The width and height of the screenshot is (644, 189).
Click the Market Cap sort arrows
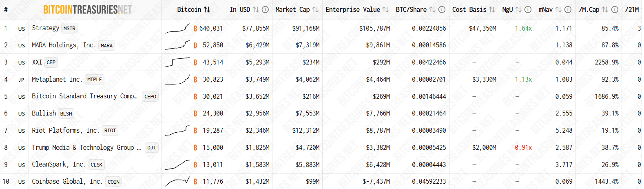tap(315, 9)
